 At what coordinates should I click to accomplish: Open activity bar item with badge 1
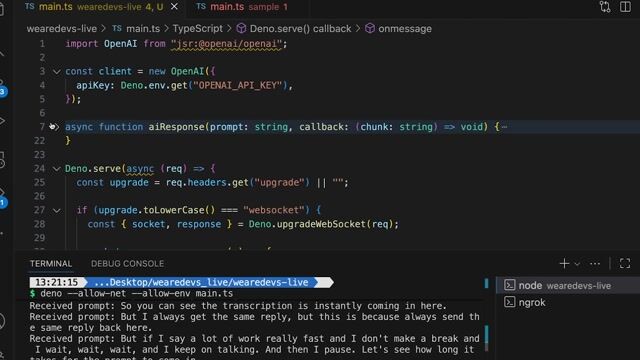coord(2,198)
